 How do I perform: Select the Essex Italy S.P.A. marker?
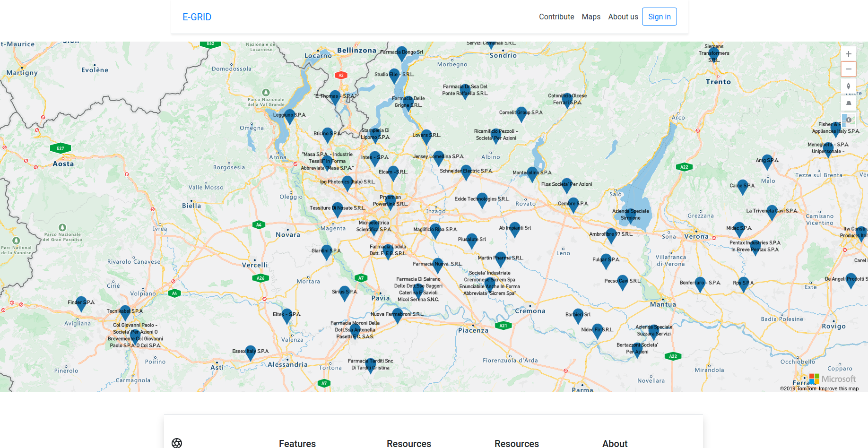[x=251, y=353]
